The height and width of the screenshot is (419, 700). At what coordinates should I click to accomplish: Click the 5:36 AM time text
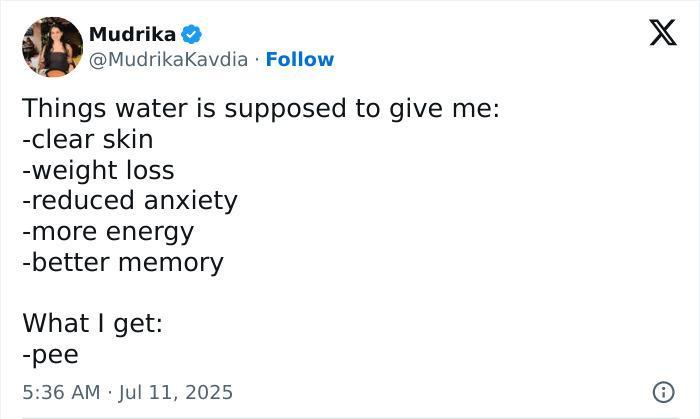[x=61, y=392]
